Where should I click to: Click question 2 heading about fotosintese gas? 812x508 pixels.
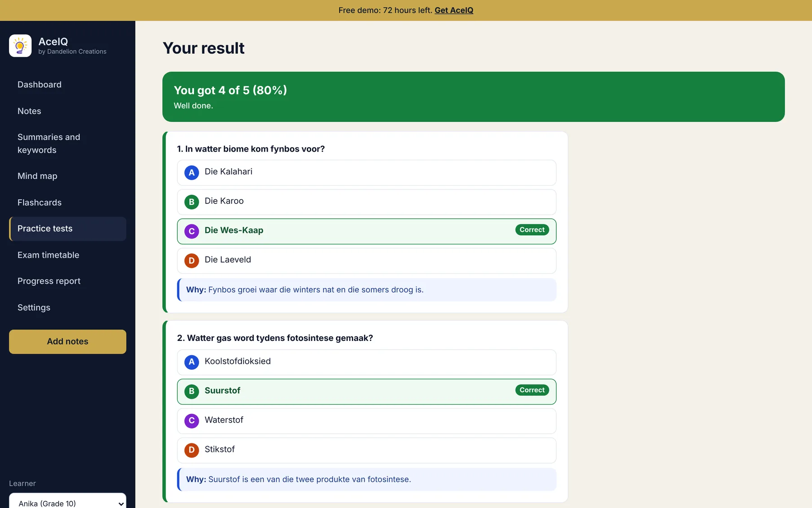pos(275,338)
